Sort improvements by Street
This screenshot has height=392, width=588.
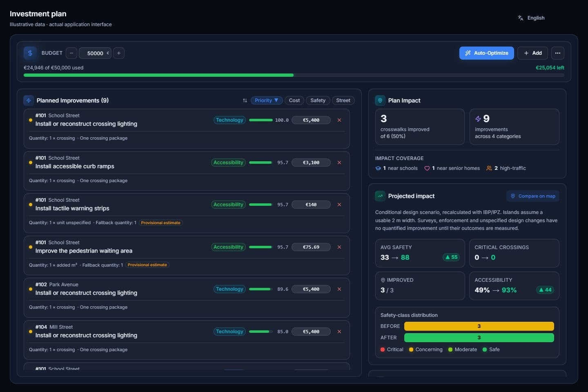[343, 100]
